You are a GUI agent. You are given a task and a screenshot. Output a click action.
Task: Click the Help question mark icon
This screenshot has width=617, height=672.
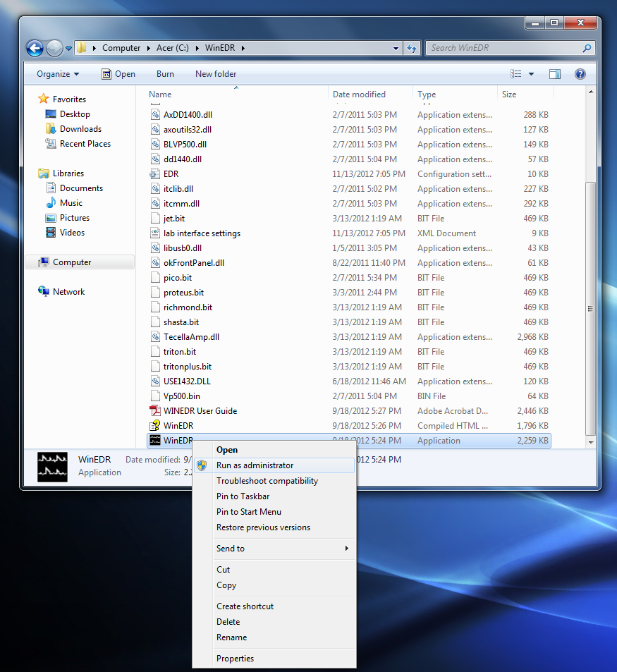580,74
